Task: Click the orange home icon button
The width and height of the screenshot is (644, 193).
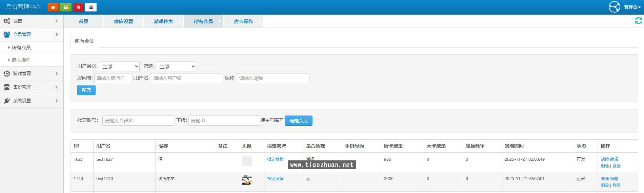Action: click(x=53, y=7)
